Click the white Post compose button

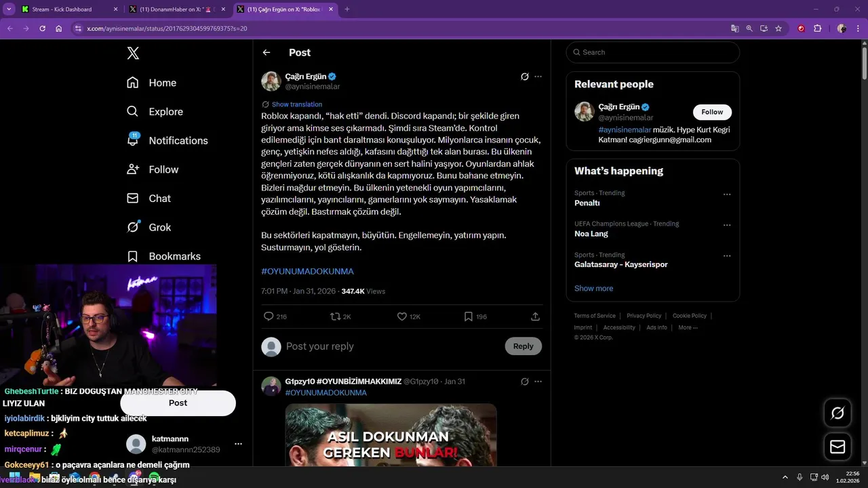click(178, 403)
